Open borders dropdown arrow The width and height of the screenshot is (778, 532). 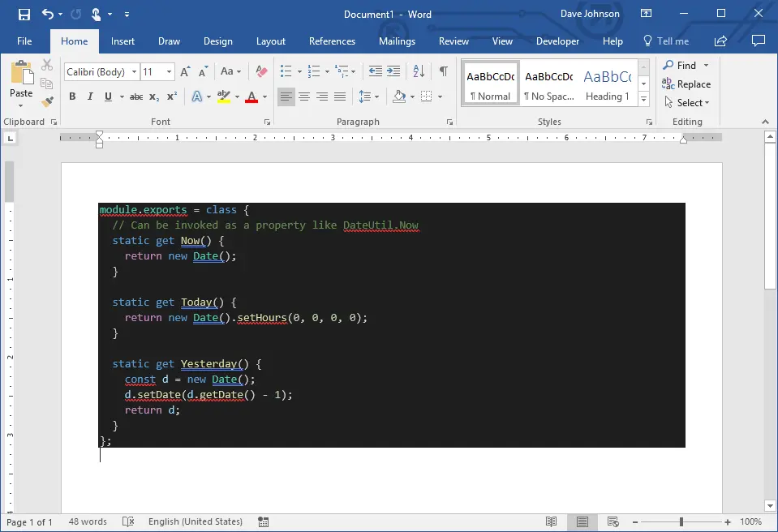[440, 97]
